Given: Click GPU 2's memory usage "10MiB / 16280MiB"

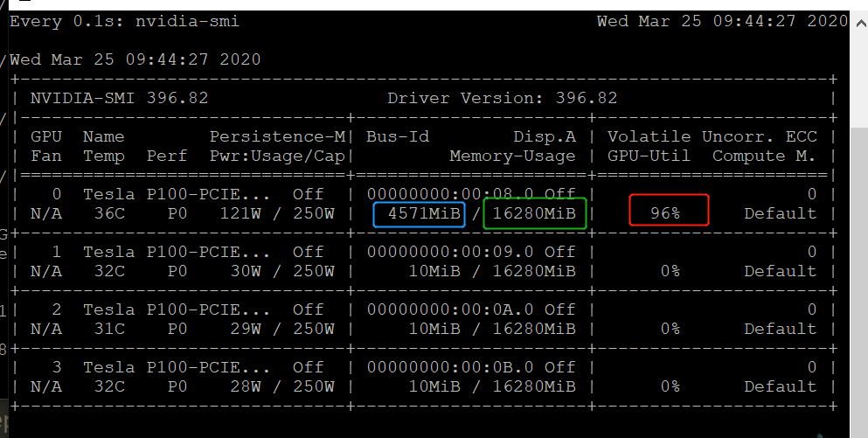Looking at the screenshot, I should tap(492, 329).
